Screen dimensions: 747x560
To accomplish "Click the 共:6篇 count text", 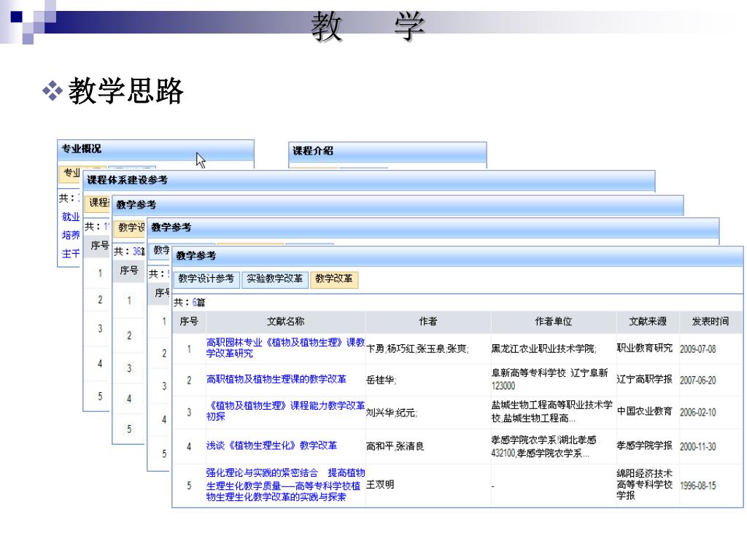I will [x=189, y=303].
